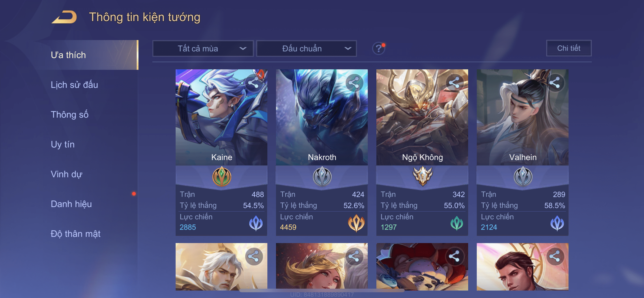This screenshot has width=644, height=298.
Task: Click Ngộ Không's winged gold mastery badge
Action: click(x=422, y=176)
